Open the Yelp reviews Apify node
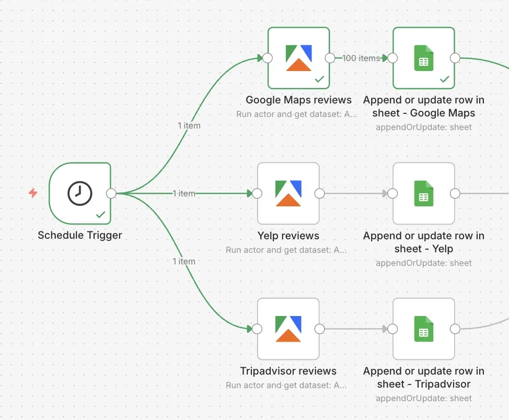This screenshot has height=420, width=509. [x=288, y=193]
